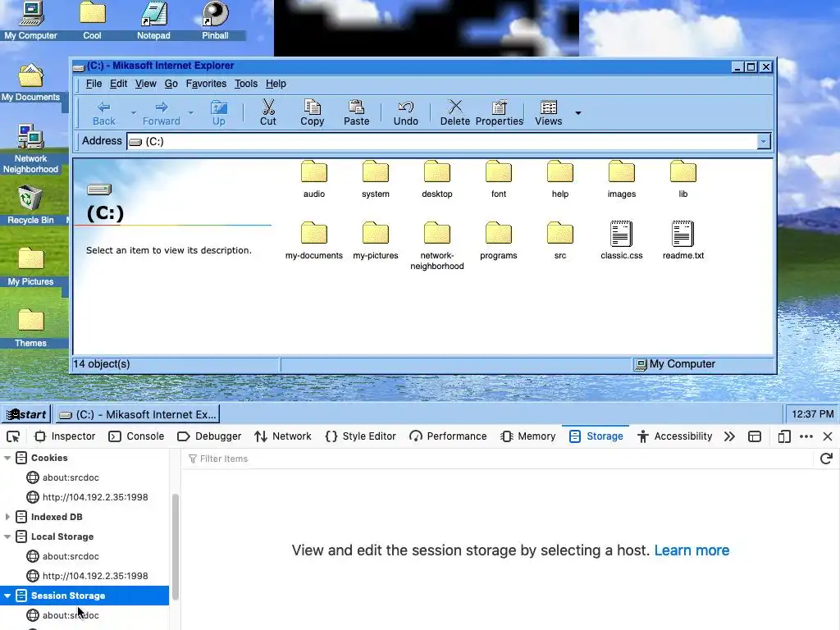Click the start button
The height and width of the screenshot is (630, 840).
tap(27, 414)
